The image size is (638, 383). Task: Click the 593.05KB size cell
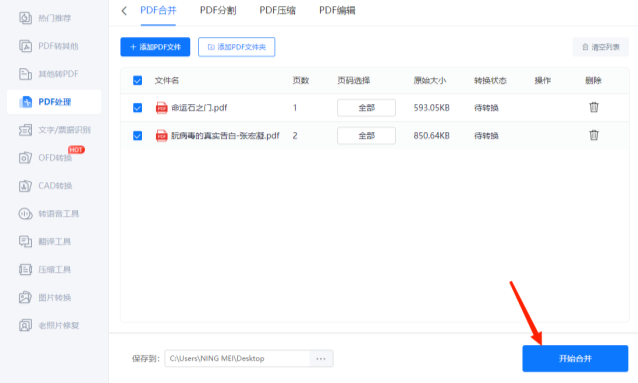click(x=432, y=108)
